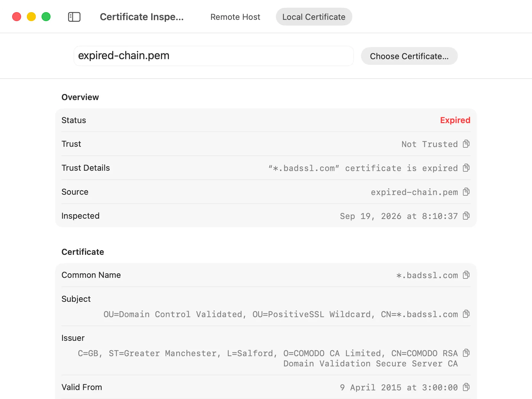This screenshot has width=532, height=399.
Task: Click the Overview section heading
Action: pyautogui.click(x=80, y=97)
